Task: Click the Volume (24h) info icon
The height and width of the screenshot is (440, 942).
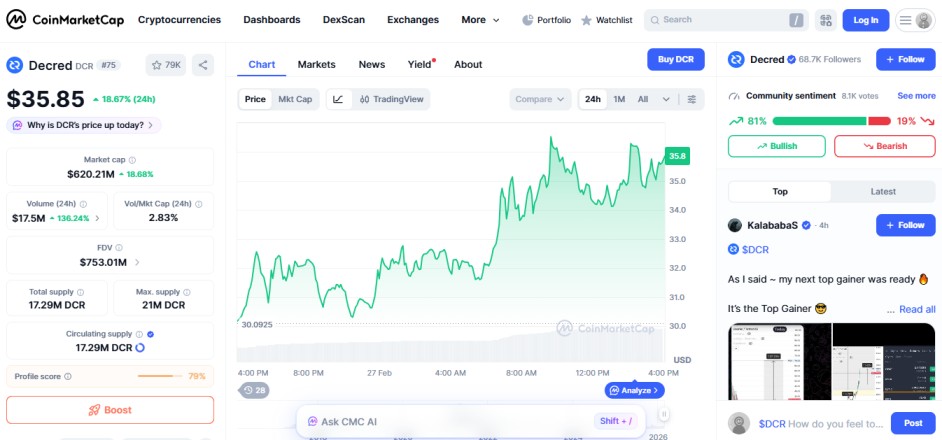Action: click(84, 204)
